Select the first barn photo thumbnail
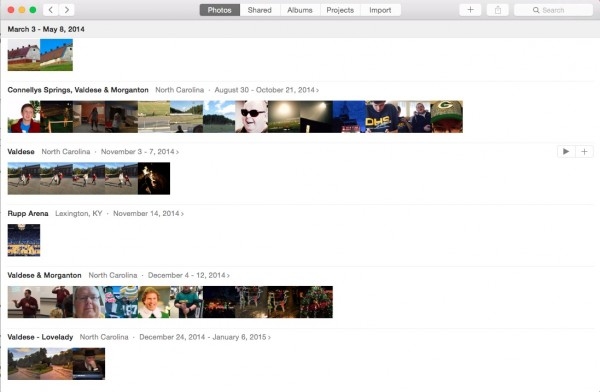The height and width of the screenshot is (392, 600). click(24, 55)
